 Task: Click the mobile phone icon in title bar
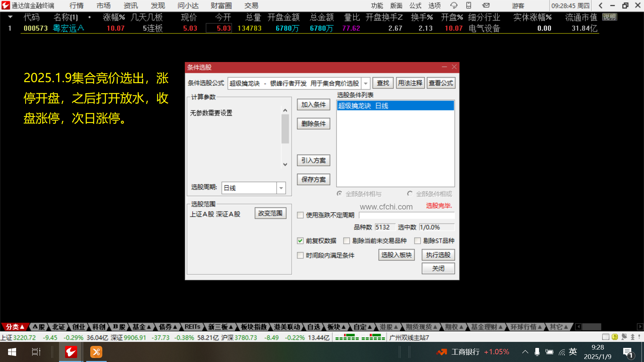point(469,5)
